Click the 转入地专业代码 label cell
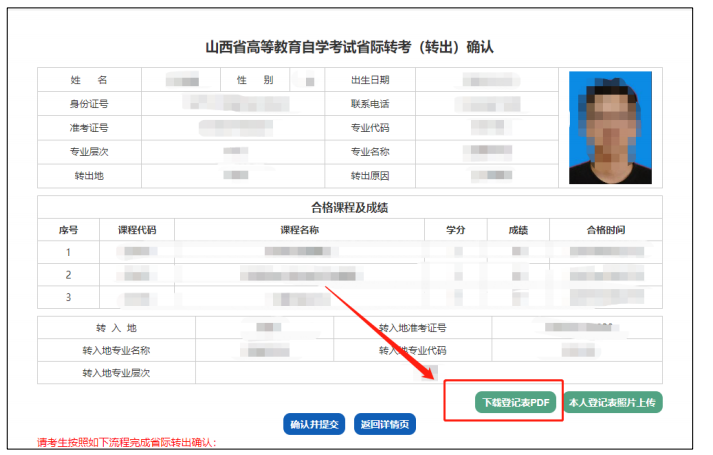 point(412,350)
